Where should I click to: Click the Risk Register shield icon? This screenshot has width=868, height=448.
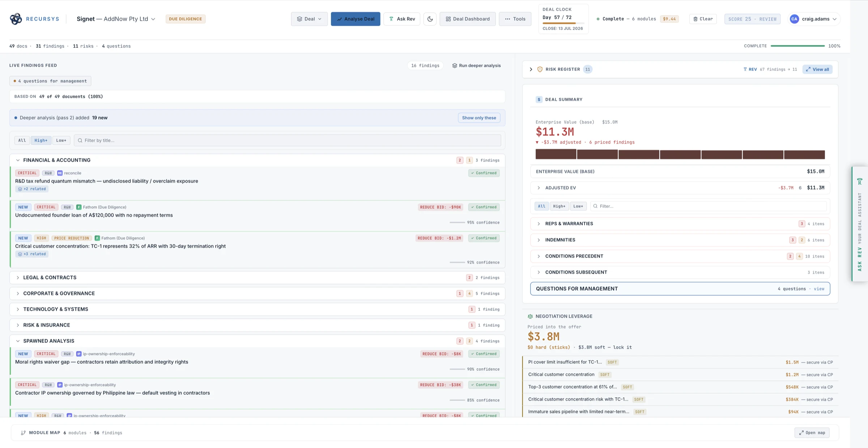540,69
